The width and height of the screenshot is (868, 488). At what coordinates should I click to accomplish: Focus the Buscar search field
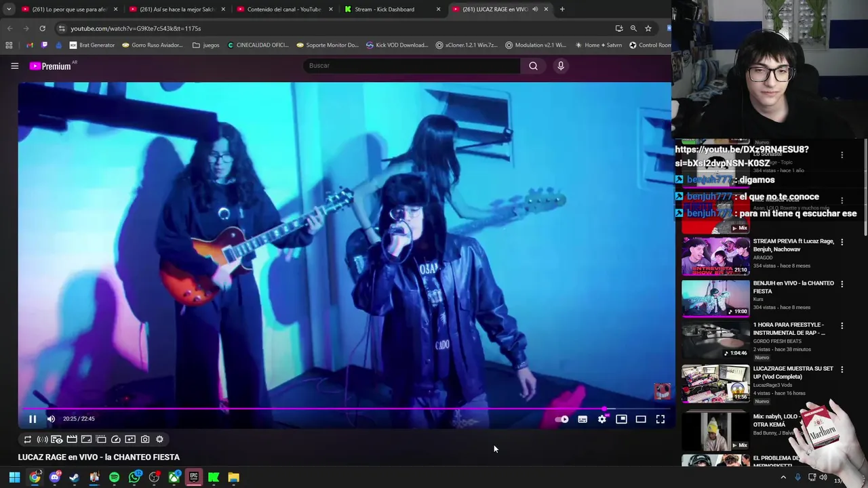[412, 66]
